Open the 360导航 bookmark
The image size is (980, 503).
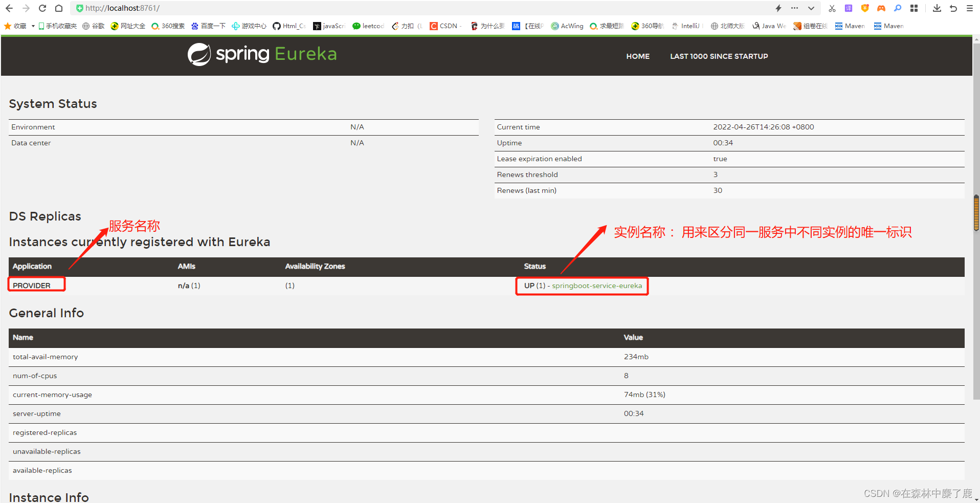[647, 26]
